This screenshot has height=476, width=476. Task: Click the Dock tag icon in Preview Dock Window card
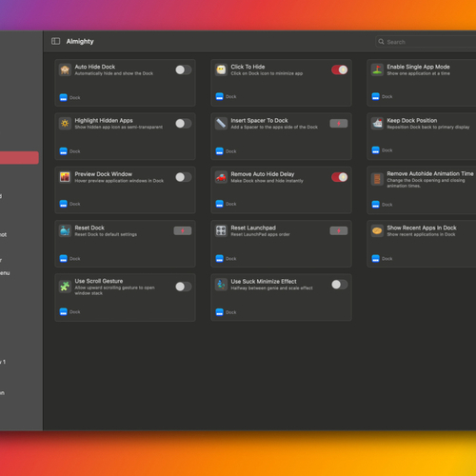point(64,204)
